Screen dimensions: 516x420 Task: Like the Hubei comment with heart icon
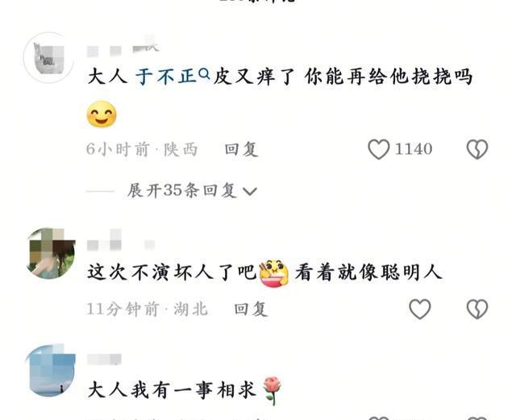click(420, 309)
